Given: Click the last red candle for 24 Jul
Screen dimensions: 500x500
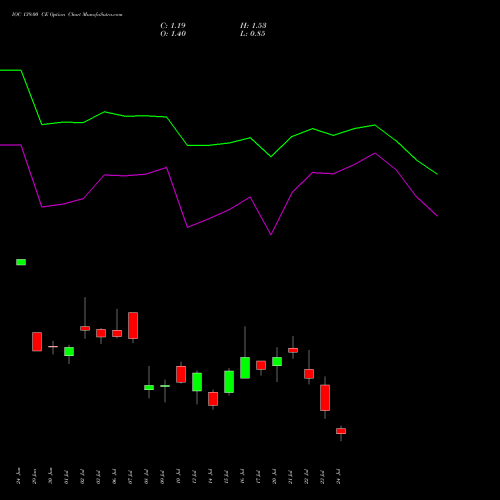Looking at the screenshot, I should pos(341,431).
